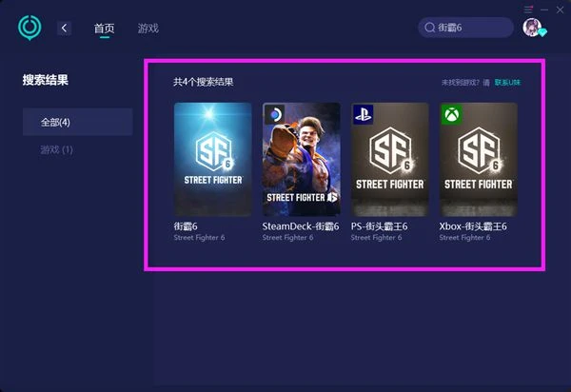The width and height of the screenshot is (571, 392).
Task: Click the Steam Deck badge icon
Action: coord(275,115)
